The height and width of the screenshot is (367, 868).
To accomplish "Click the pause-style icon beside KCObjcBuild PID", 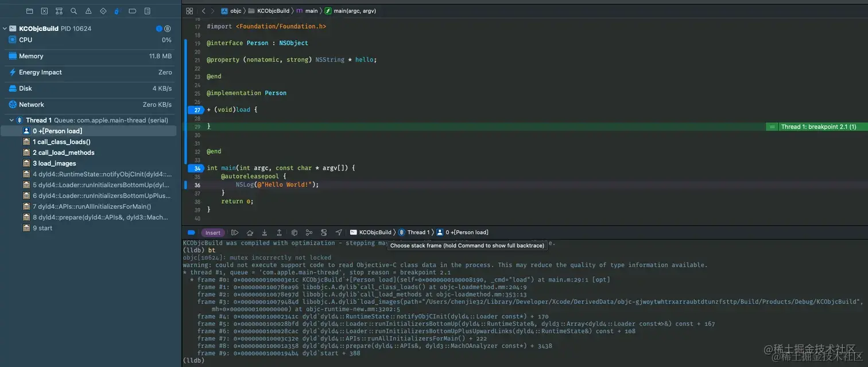I will (168, 29).
